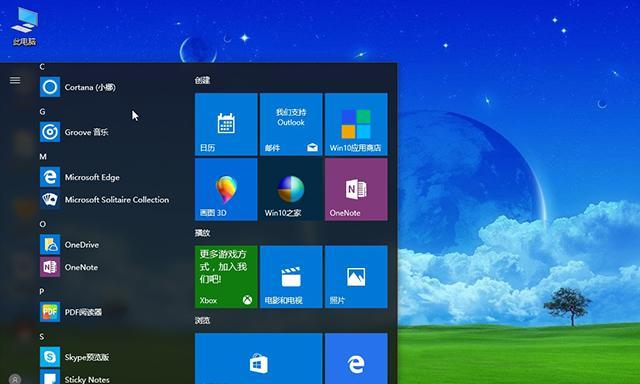Open the Edge browser tile
Image resolution: width=640 pixels, height=384 pixels.
click(x=356, y=359)
